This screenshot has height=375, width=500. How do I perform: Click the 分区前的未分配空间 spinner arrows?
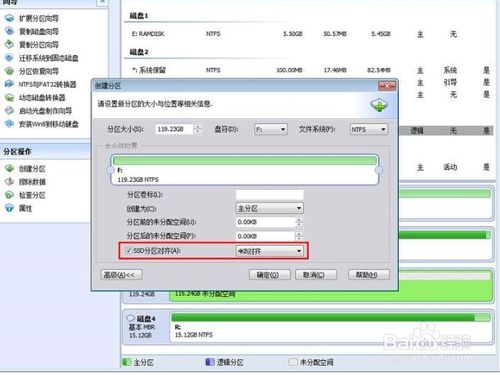(x=299, y=222)
